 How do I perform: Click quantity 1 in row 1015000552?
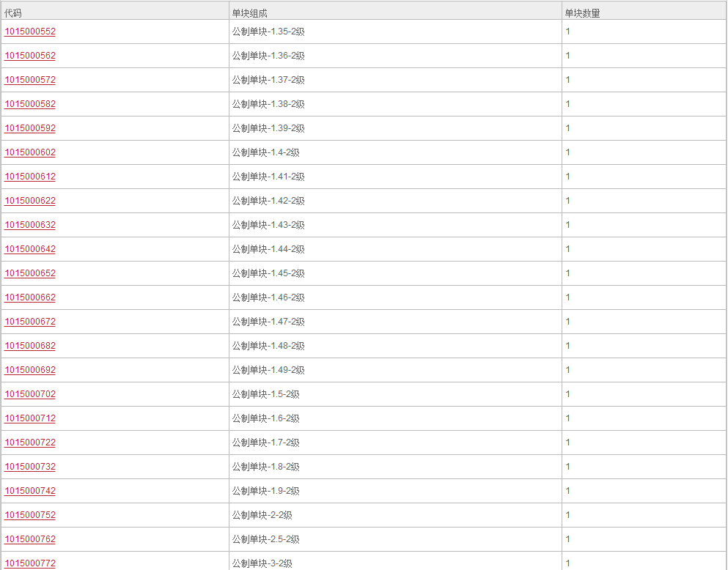click(568, 32)
